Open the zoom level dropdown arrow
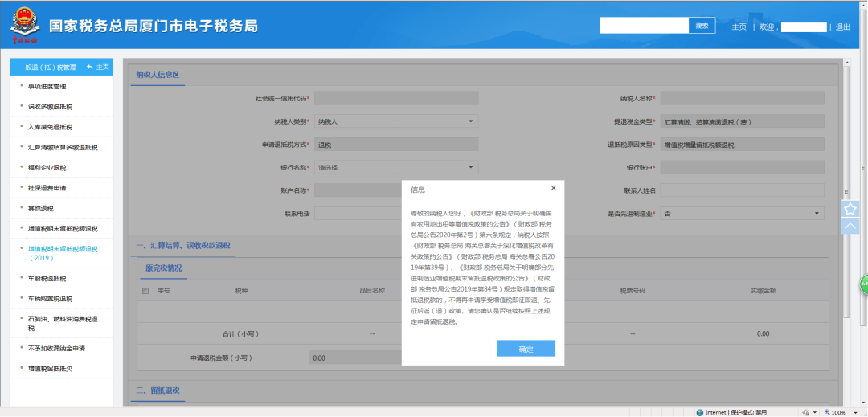This screenshot has width=868, height=417. [853, 412]
